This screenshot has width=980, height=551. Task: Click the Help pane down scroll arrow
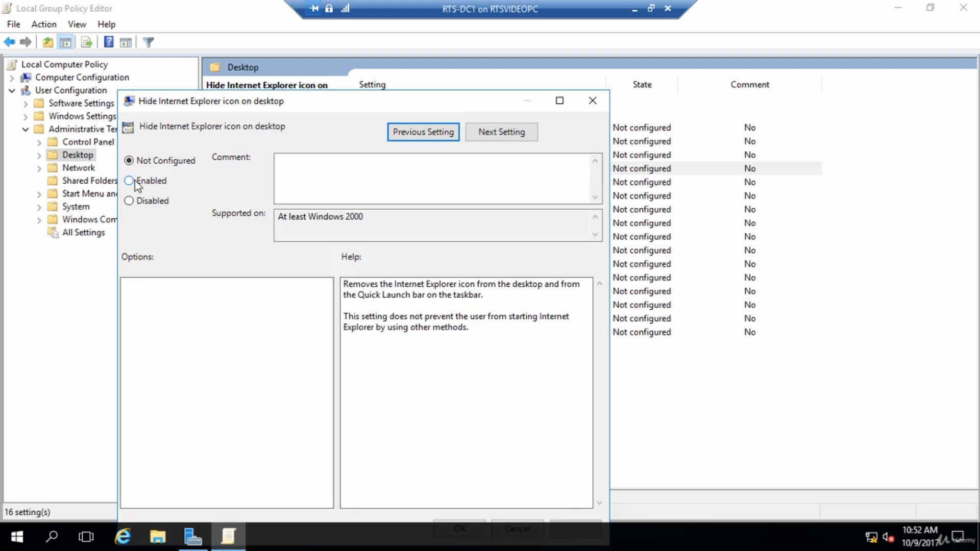pyautogui.click(x=600, y=503)
